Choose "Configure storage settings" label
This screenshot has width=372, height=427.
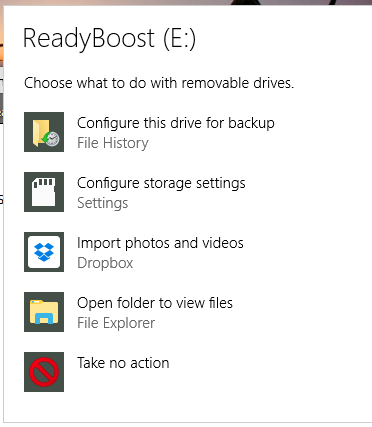tap(161, 184)
